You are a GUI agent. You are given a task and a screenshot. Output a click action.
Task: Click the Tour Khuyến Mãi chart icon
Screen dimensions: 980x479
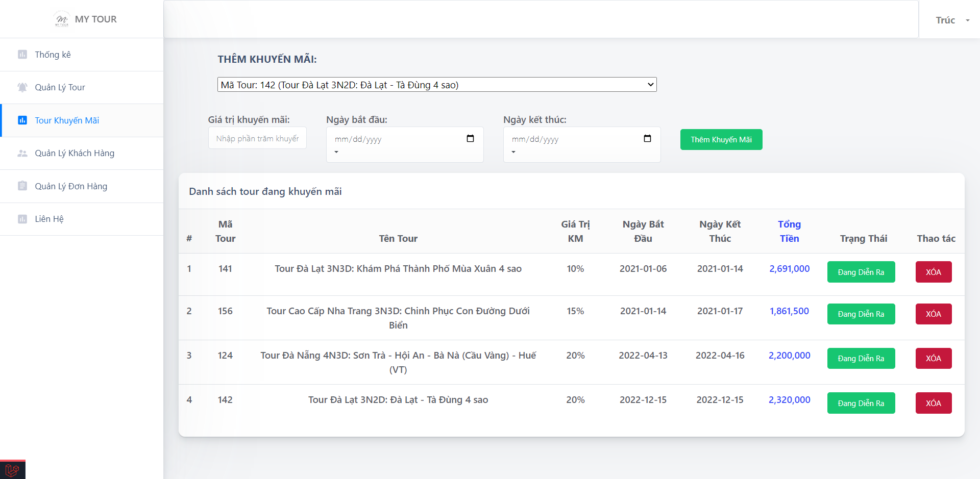22,120
